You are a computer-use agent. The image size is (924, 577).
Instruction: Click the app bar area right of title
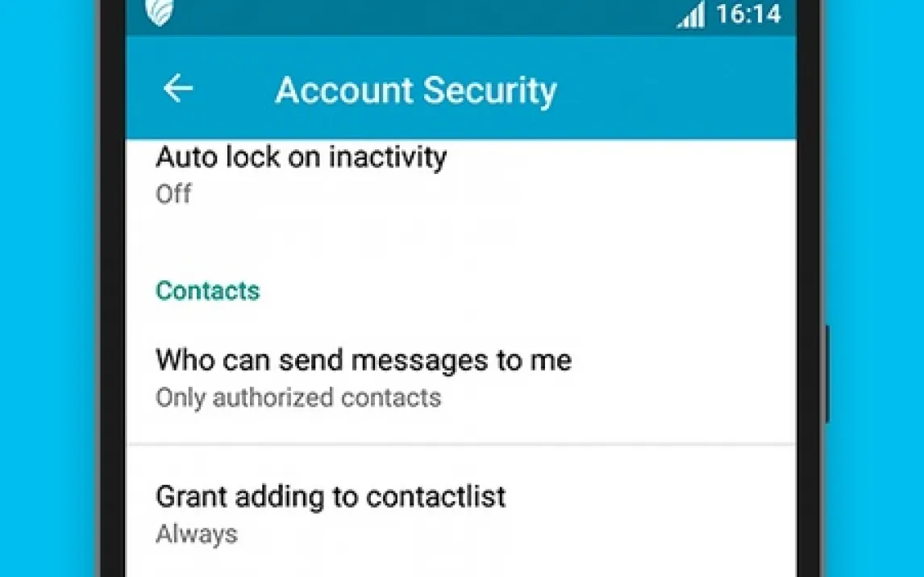click(677, 89)
